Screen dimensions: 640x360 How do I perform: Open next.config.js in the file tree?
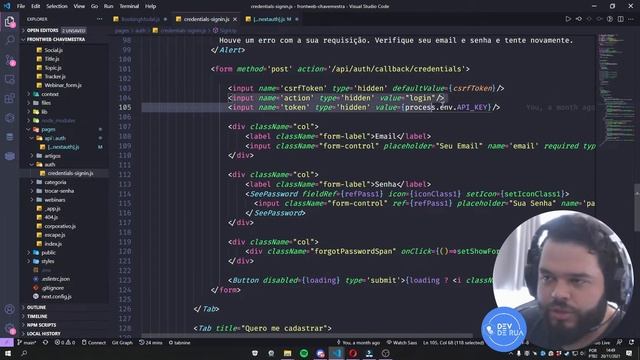pyautogui.click(x=56, y=297)
